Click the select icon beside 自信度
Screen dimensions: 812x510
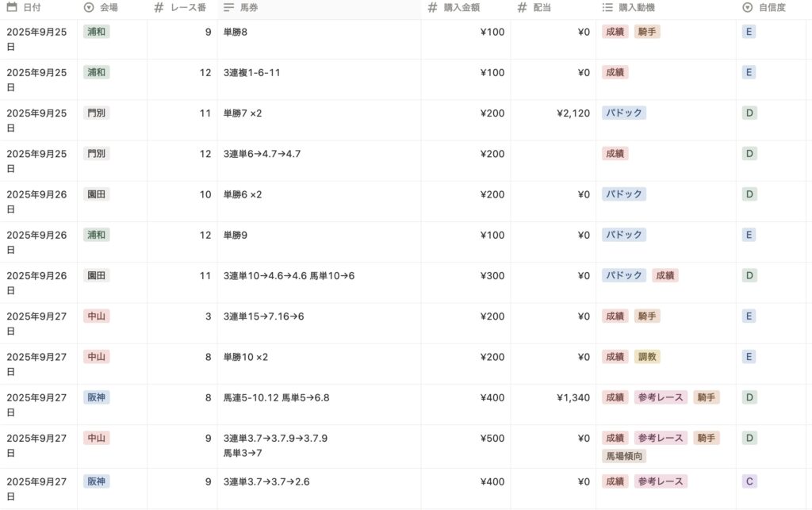[747, 8]
